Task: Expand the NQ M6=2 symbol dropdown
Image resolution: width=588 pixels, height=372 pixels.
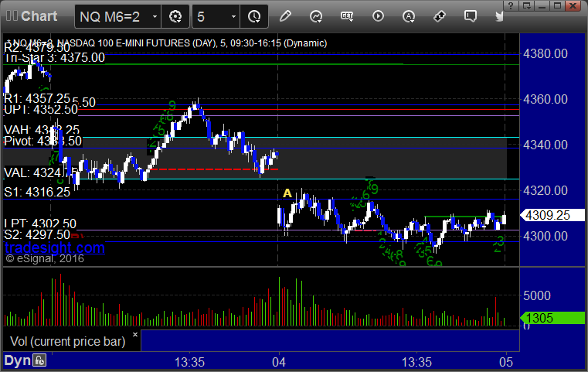Action: (155, 16)
